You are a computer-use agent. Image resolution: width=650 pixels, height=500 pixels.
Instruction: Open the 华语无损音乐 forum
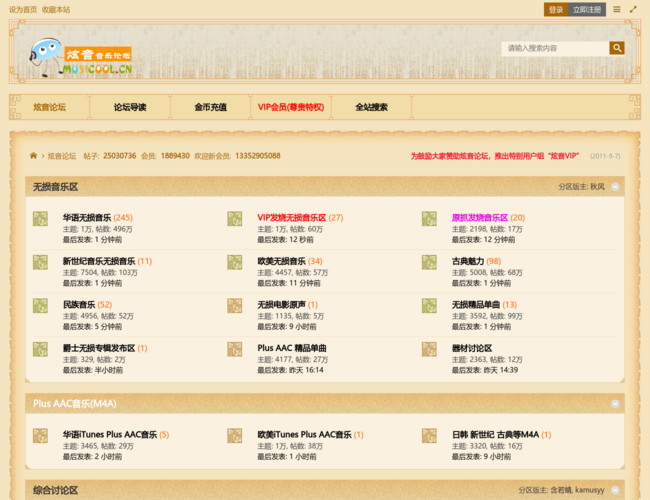click(x=87, y=218)
